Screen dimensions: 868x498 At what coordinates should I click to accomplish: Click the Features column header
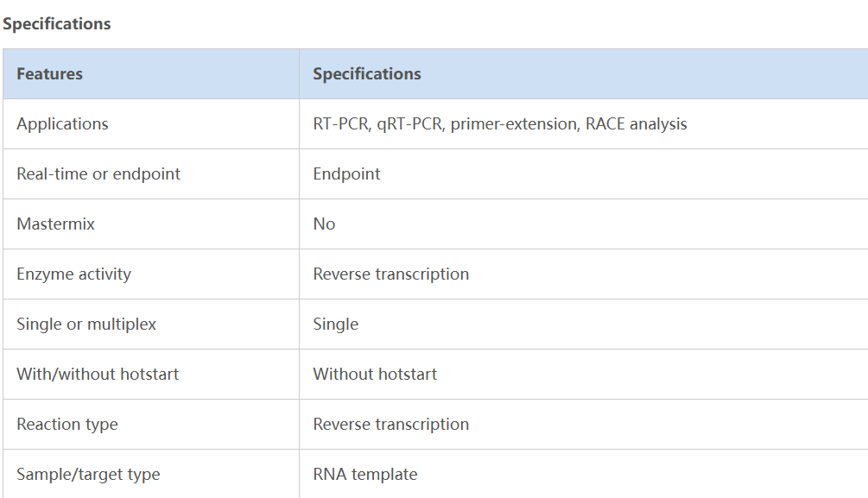(50, 74)
